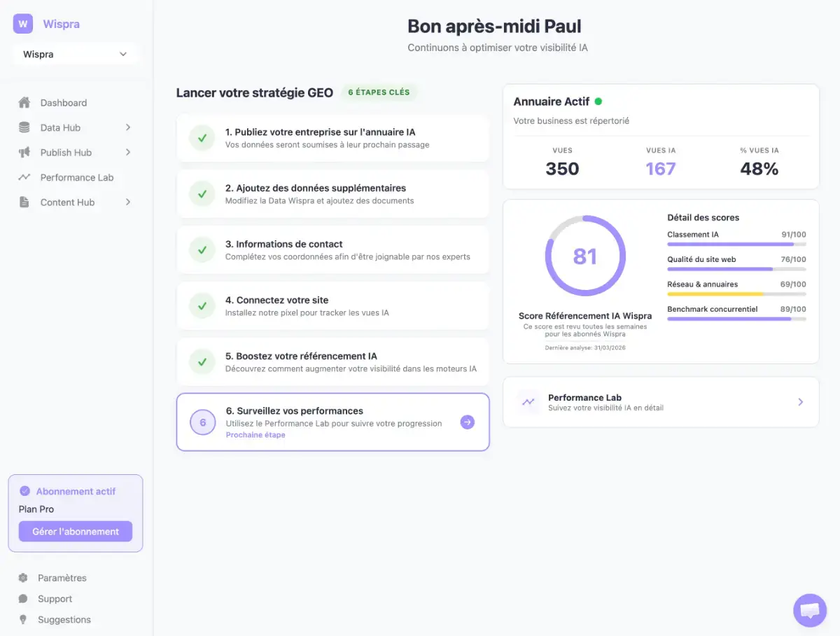This screenshot has width=840, height=636.
Task: Open Performance Lab in the sidebar
Action: (76, 177)
